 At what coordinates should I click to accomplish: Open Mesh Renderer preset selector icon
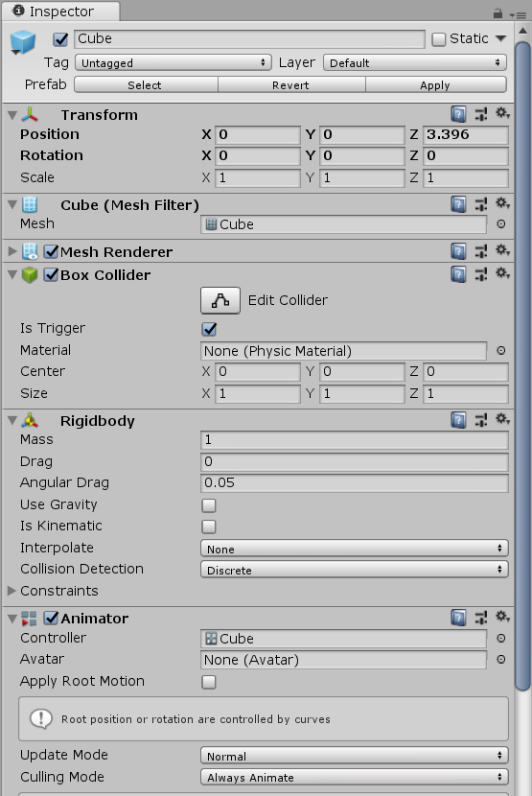(481, 251)
